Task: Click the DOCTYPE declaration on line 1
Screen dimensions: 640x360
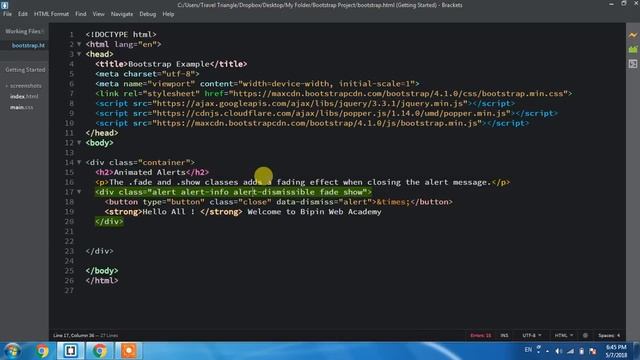Action: point(121,35)
